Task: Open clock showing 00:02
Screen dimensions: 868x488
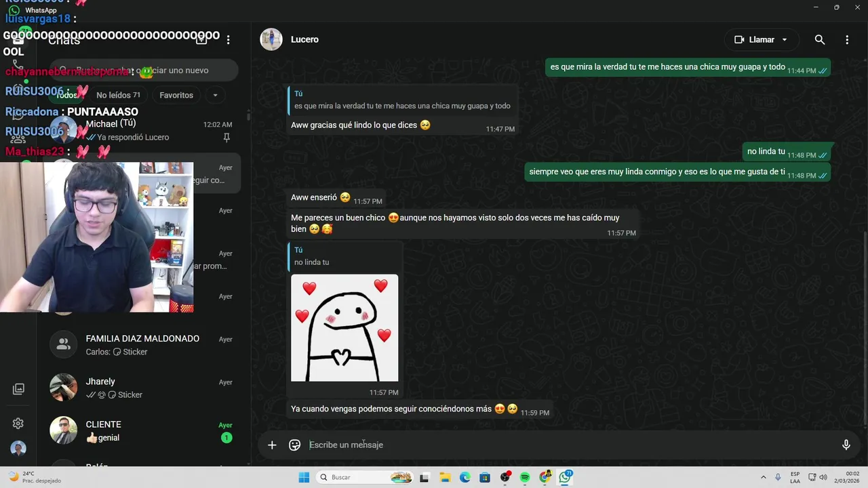Action: (x=848, y=477)
